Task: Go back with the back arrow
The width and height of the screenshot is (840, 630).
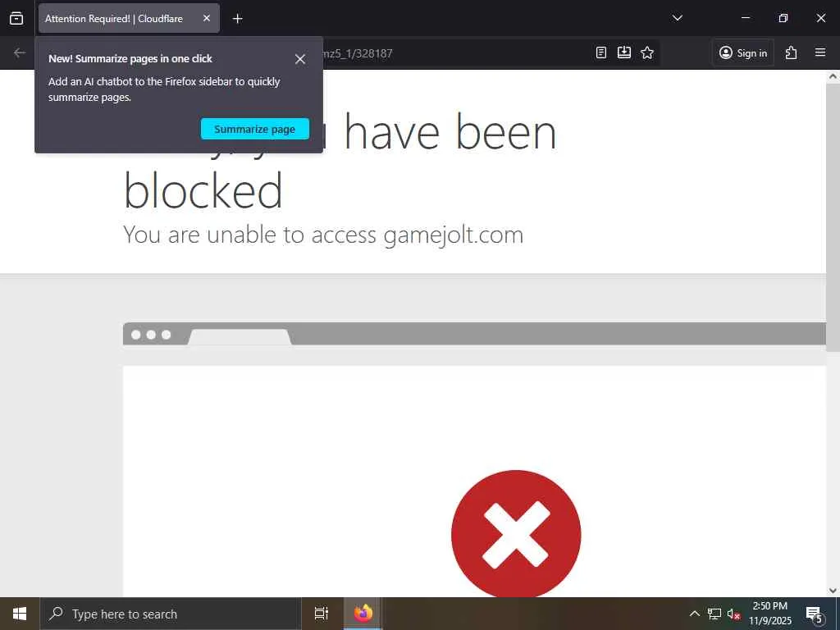Action: (20, 52)
